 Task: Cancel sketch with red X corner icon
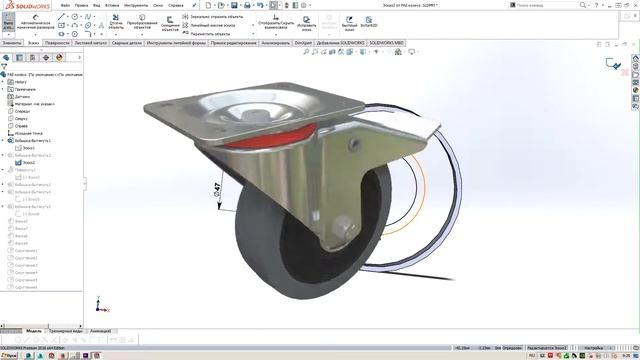coord(624,72)
